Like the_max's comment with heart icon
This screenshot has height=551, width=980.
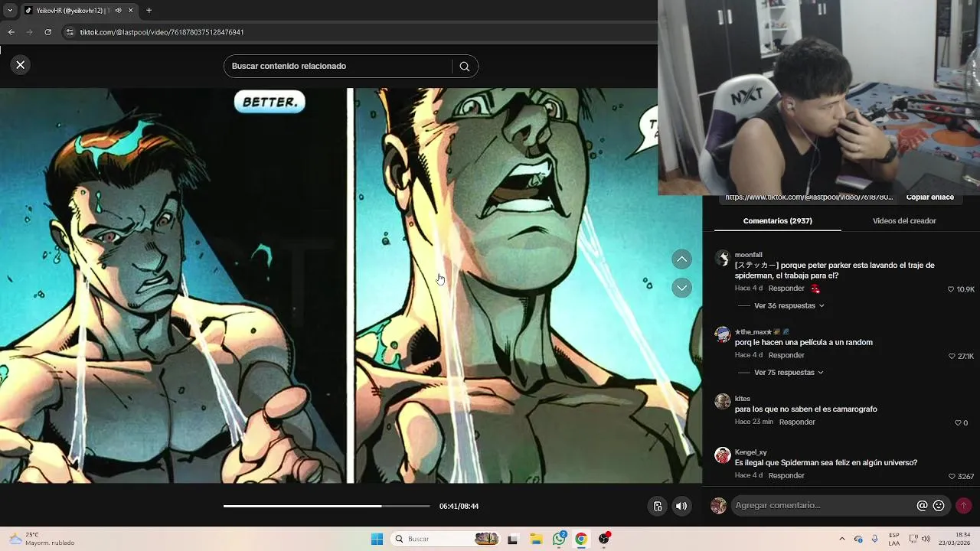click(952, 357)
